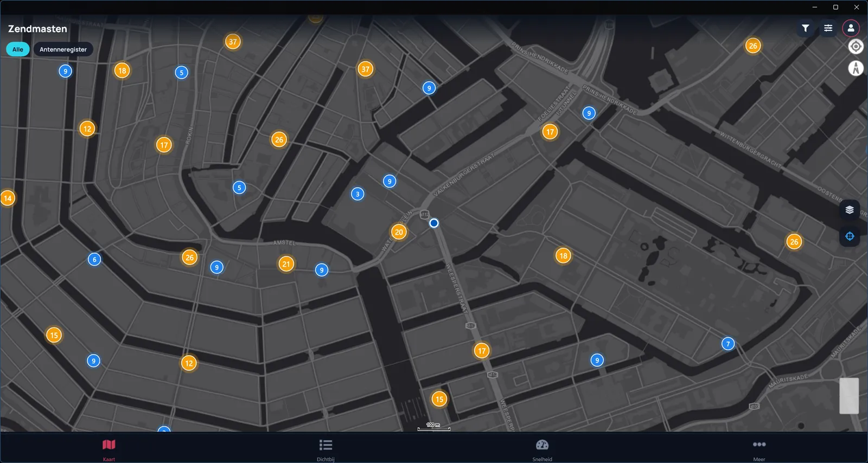Open the Snelheid speed test tab

(542, 449)
